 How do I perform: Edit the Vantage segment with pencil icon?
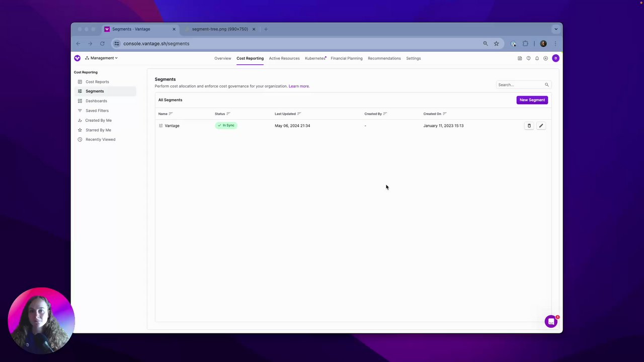click(541, 126)
